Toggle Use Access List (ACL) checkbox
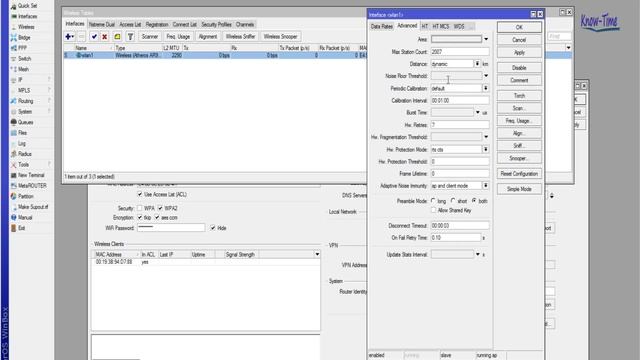The width and height of the screenshot is (640, 360). (x=140, y=194)
